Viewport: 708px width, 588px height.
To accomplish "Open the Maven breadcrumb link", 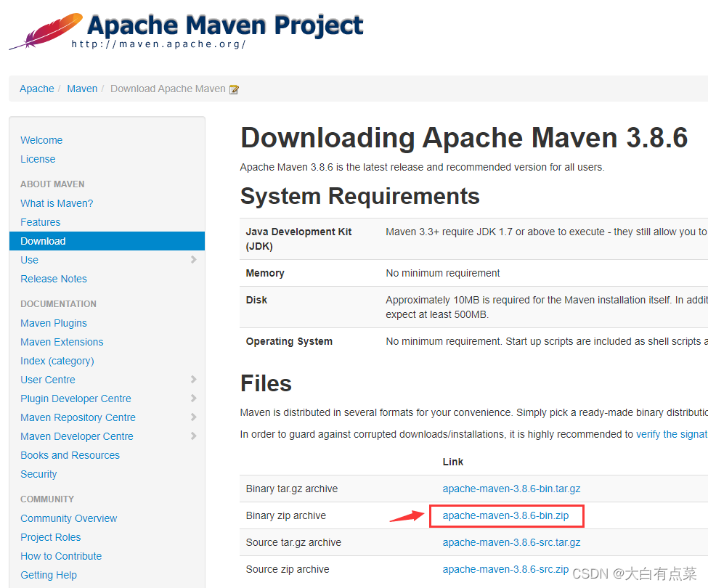I will [x=82, y=89].
